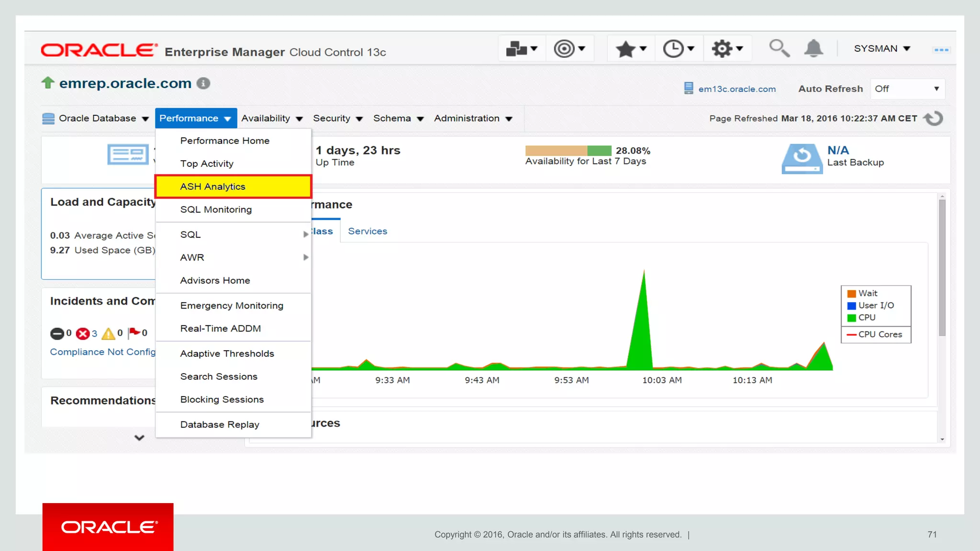This screenshot has width=980, height=551.
Task: Open the Auto Refresh dropdown
Action: (907, 89)
